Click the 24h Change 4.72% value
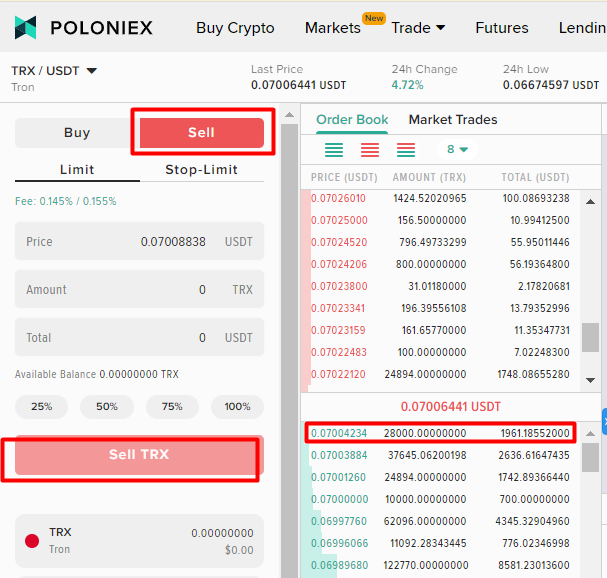Image resolution: width=607 pixels, height=578 pixels. (x=407, y=85)
